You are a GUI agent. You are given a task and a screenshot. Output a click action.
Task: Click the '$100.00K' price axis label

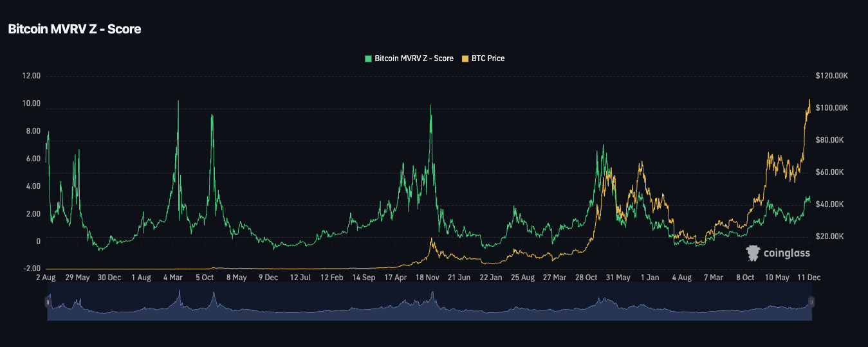[832, 108]
